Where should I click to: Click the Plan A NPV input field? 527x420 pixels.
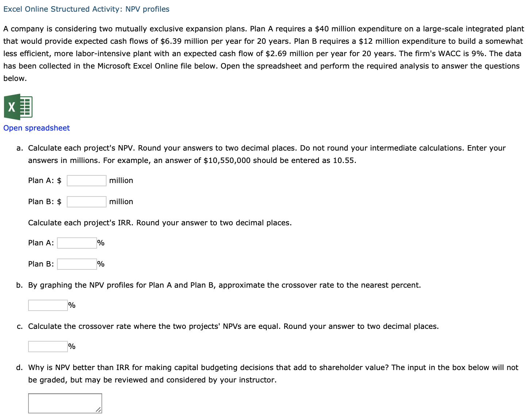click(x=86, y=180)
